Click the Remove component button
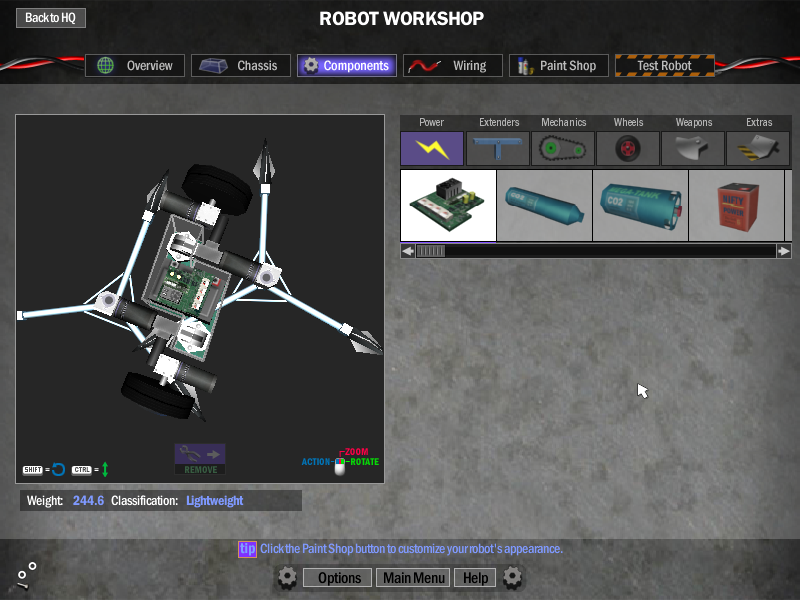This screenshot has height=600, width=800. pos(200,459)
